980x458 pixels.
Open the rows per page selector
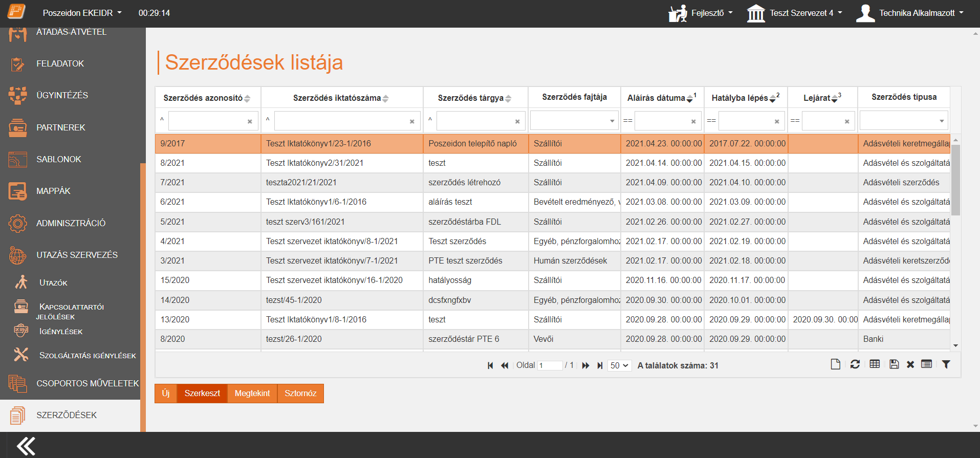(619, 365)
